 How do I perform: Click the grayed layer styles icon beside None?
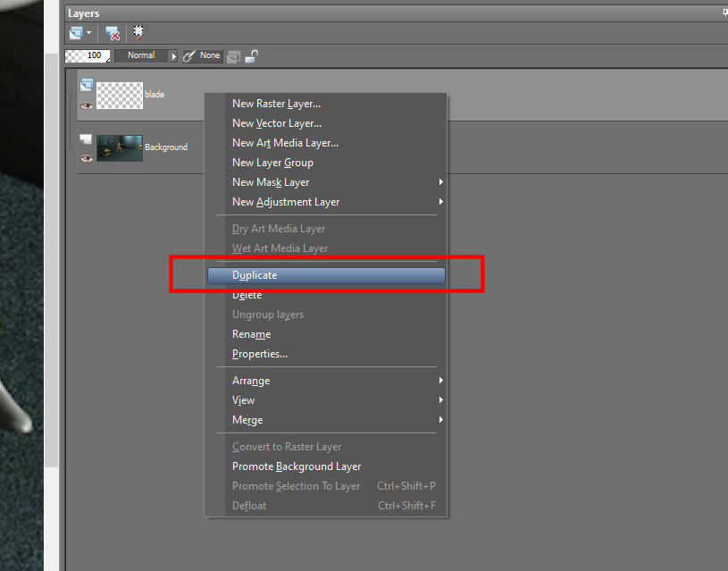pyautogui.click(x=233, y=56)
